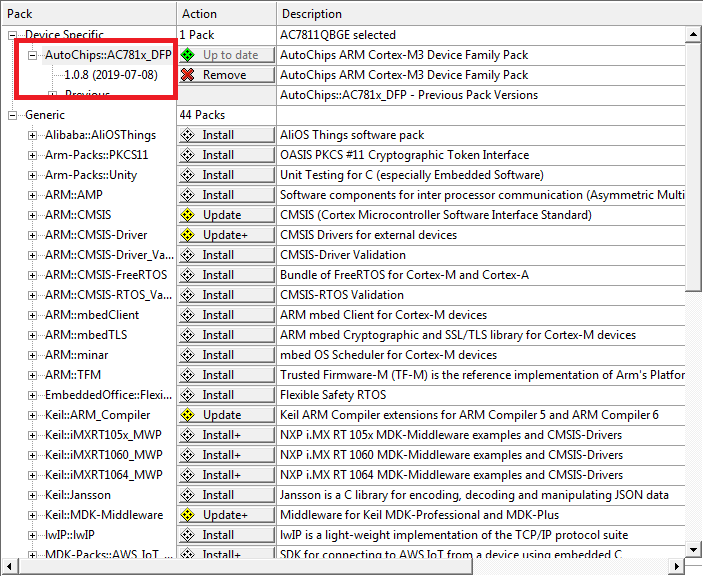Screen dimensions: 704x577
Task: Expand the ARM::TFM pack node
Action: 32,375
